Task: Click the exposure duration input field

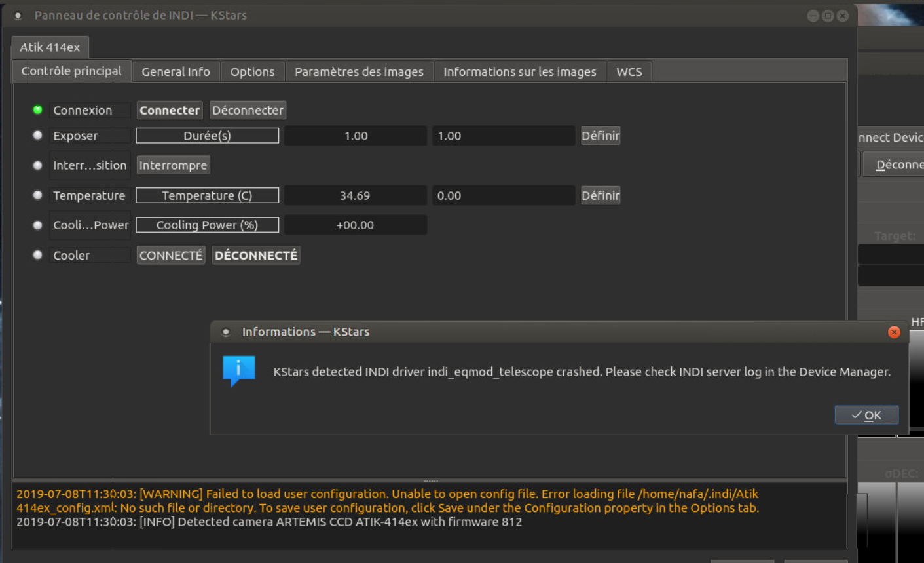Action: [503, 136]
